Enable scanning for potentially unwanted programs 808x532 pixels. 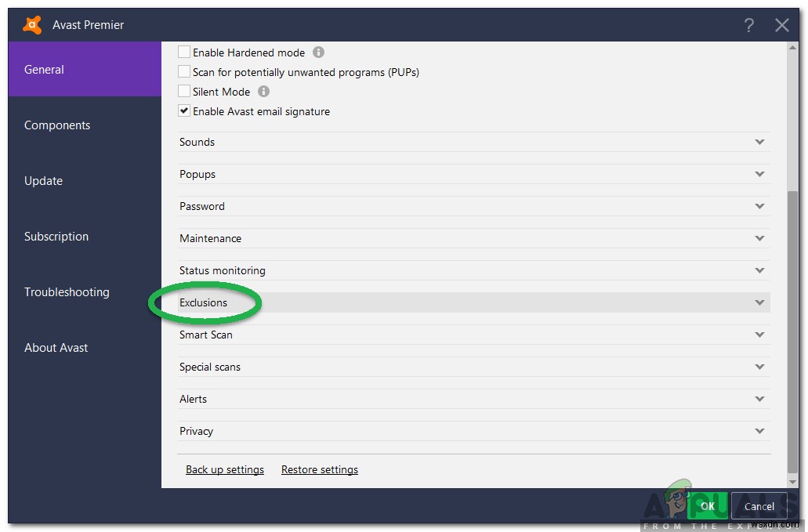click(183, 71)
